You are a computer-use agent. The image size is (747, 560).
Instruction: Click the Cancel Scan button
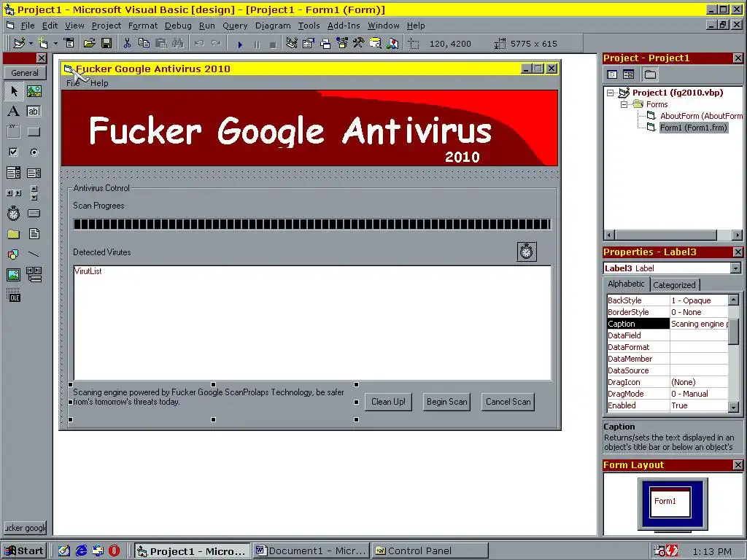pos(508,402)
